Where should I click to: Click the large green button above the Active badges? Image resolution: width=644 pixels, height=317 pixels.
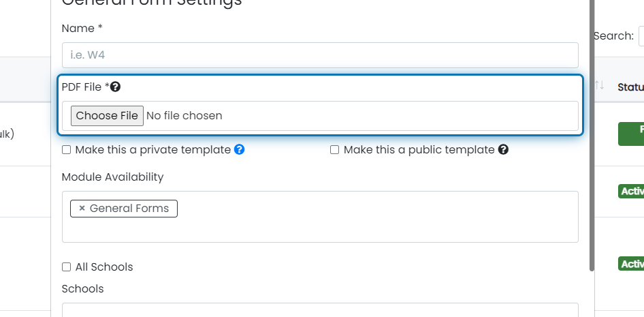click(631, 134)
